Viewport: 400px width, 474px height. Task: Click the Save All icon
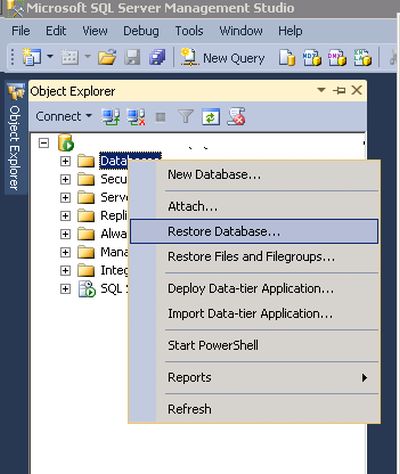(157, 57)
